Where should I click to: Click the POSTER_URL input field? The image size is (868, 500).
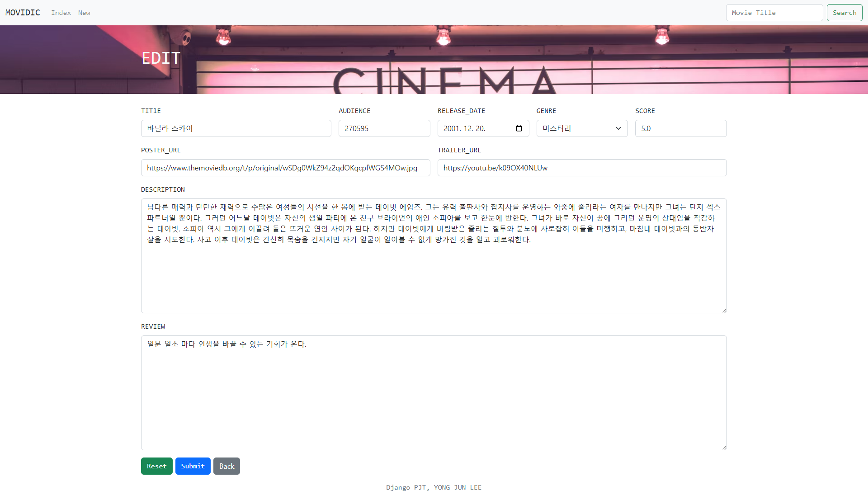pyautogui.click(x=285, y=168)
